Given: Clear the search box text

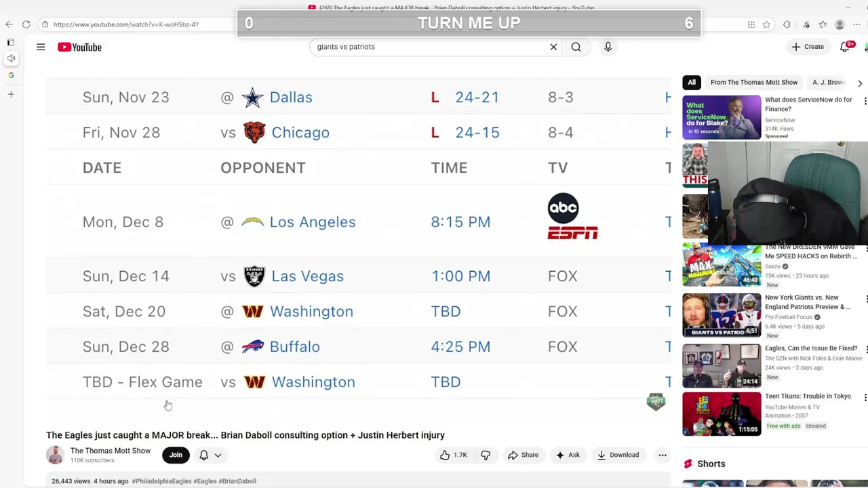Looking at the screenshot, I should [x=553, y=47].
